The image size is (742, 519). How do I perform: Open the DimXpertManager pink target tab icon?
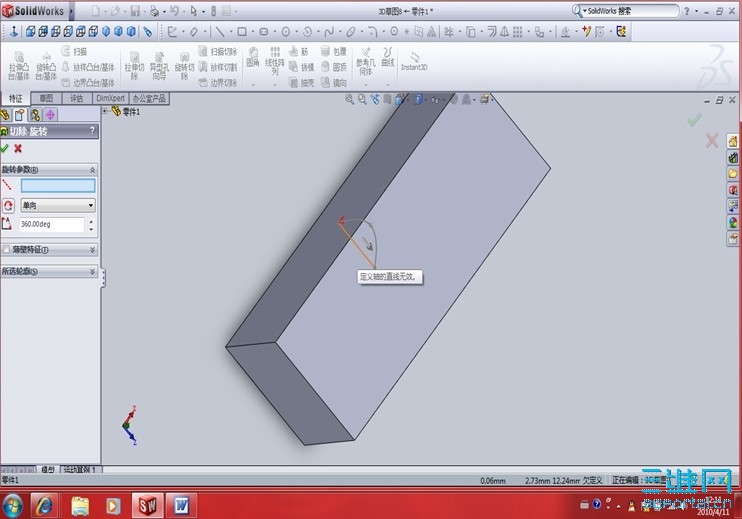click(50, 114)
